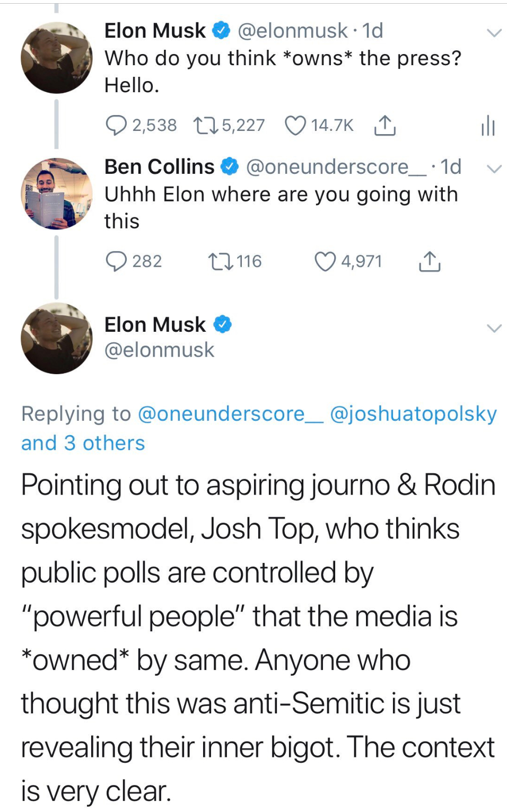
Task: Open options chevron on first Elon tweet
Action: coord(494,33)
